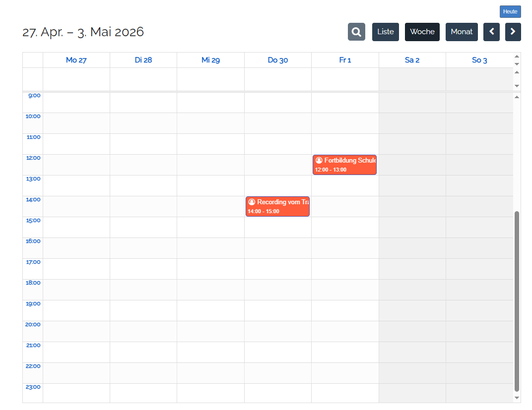Go to previous week with left chevron
The image size is (532, 410).
491,32
